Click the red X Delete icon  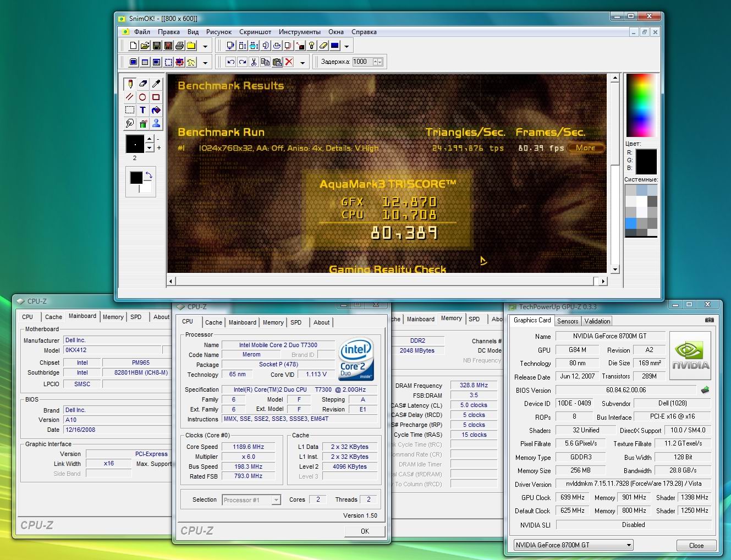289,62
